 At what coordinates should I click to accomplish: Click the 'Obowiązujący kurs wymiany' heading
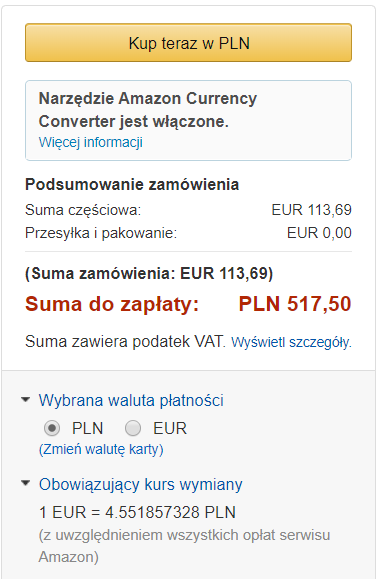[x=141, y=484]
